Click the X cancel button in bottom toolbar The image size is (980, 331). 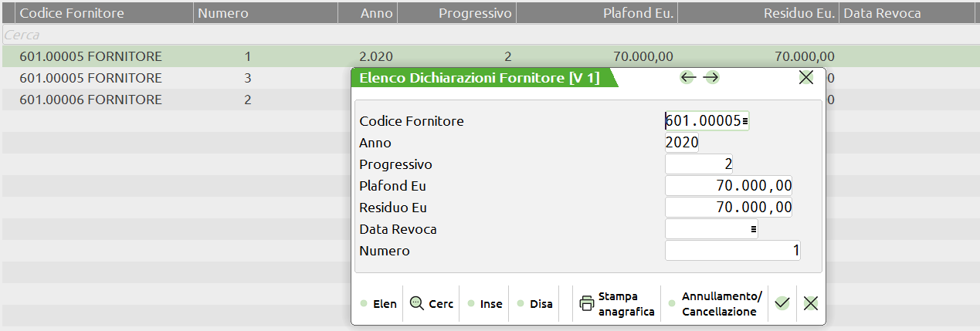click(x=810, y=304)
